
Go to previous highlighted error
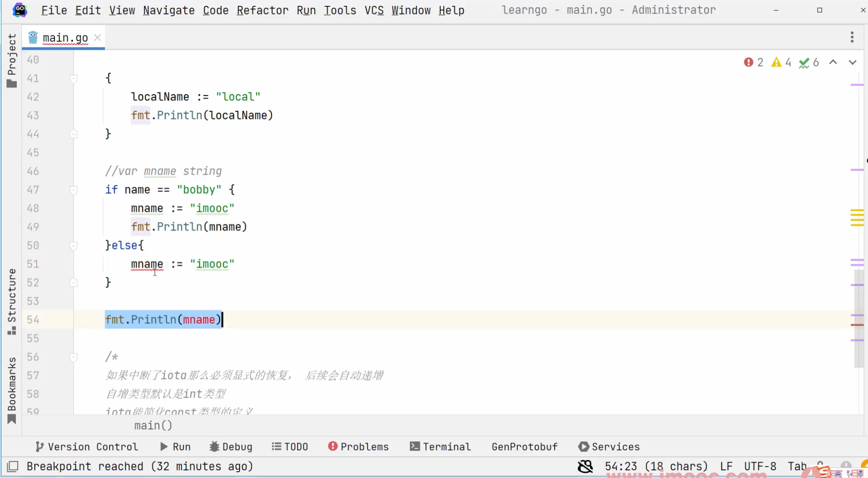pyautogui.click(x=833, y=63)
